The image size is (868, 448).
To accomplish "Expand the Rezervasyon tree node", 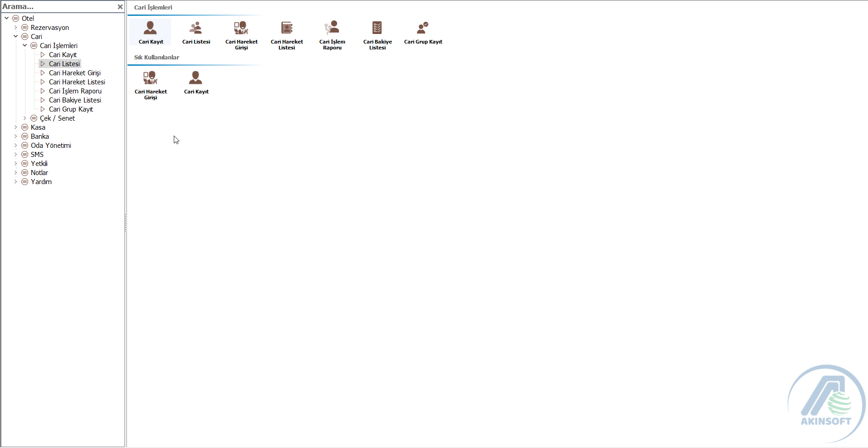I will click(15, 27).
